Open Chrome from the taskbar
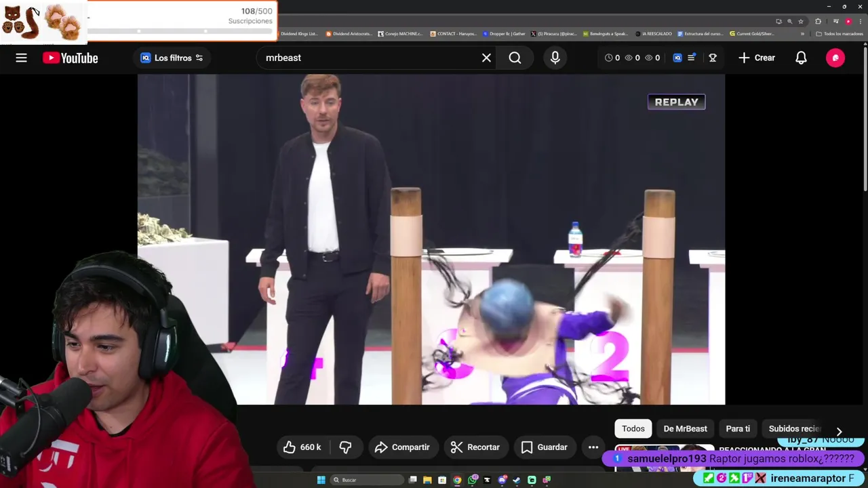 click(457, 480)
